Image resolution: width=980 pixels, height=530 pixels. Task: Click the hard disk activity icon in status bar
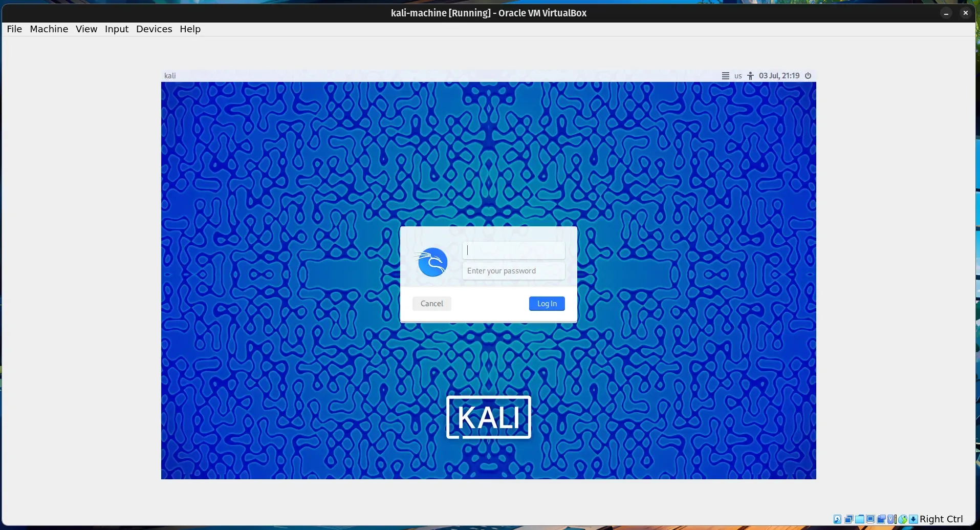837,519
